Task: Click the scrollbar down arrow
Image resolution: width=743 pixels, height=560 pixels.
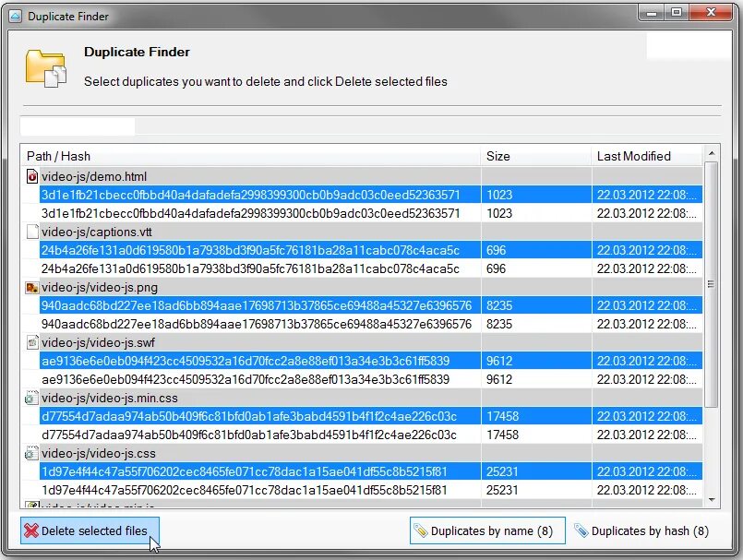Action: point(712,500)
